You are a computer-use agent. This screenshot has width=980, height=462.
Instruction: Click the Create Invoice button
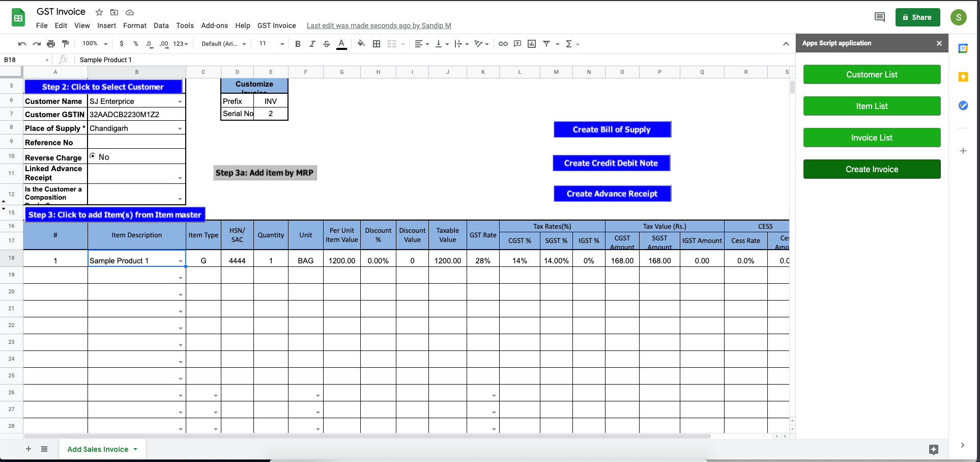[872, 169]
